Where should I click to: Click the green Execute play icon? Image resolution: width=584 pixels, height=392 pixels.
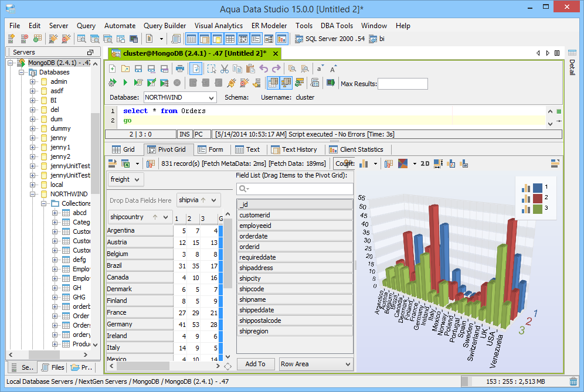[x=125, y=83]
